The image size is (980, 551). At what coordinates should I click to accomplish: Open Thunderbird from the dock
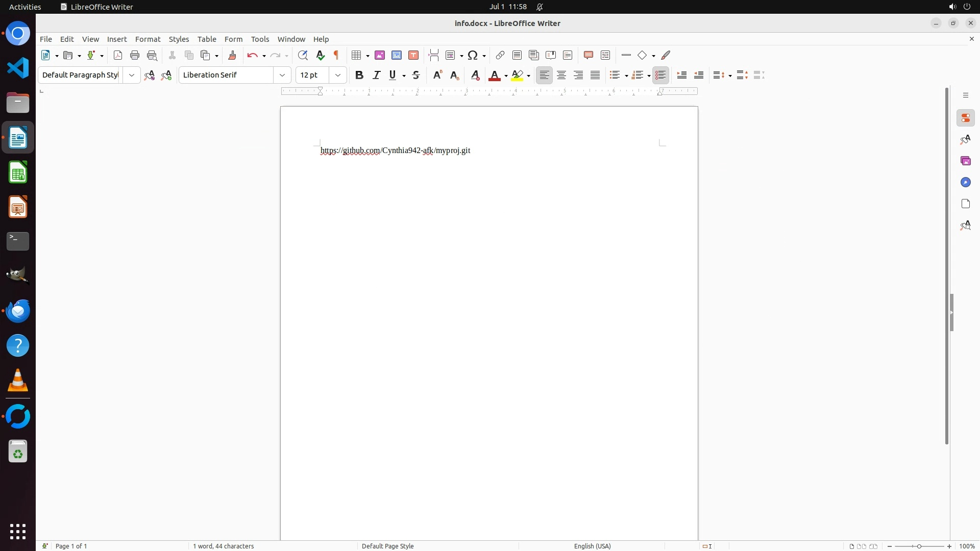[18, 311]
